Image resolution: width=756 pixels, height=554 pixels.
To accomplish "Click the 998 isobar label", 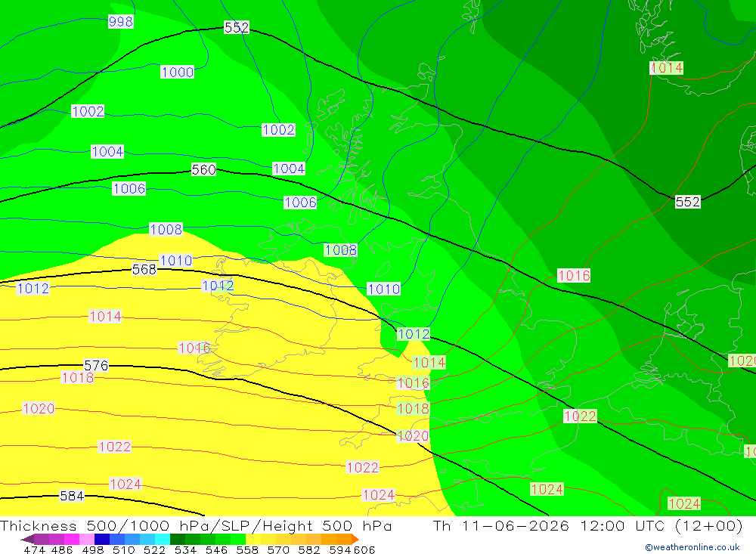I will point(120,21).
